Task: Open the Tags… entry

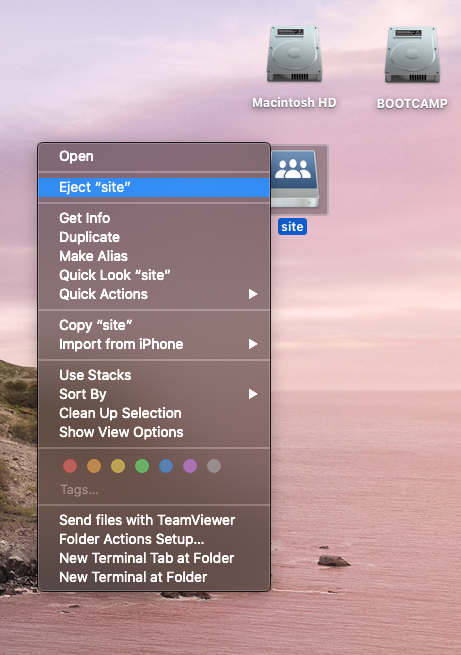Action: coord(79,490)
